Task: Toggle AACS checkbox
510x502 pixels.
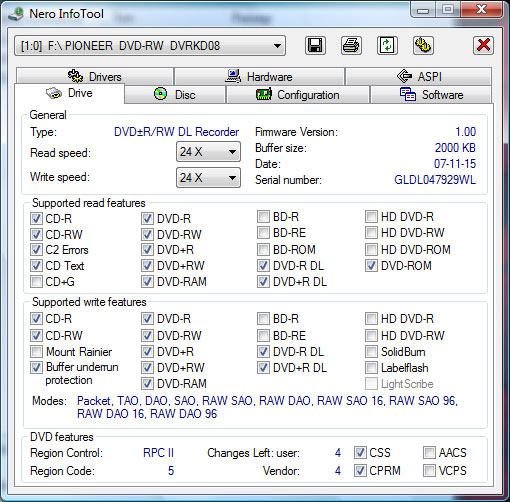Action: pos(429,452)
